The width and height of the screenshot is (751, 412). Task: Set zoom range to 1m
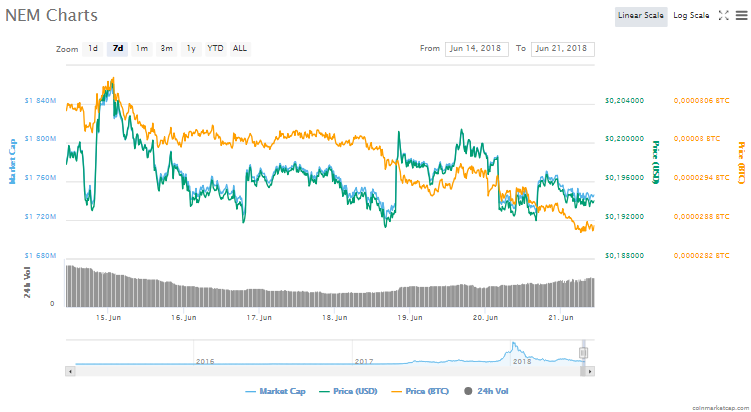pyautogui.click(x=142, y=48)
